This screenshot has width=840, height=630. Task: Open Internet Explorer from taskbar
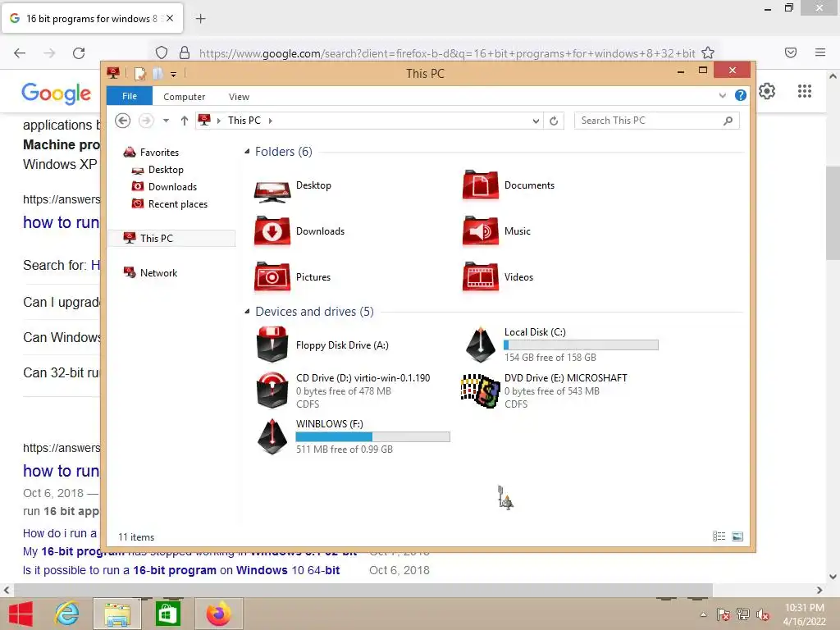pyautogui.click(x=67, y=614)
